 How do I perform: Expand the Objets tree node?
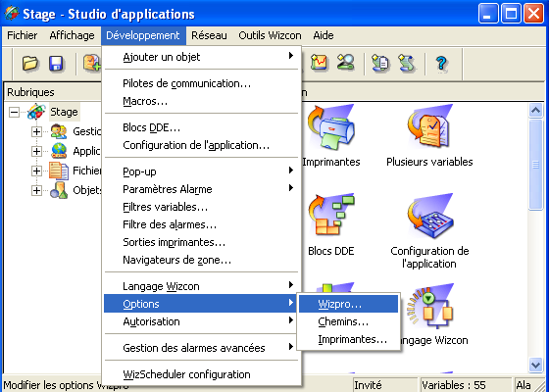[36, 190]
